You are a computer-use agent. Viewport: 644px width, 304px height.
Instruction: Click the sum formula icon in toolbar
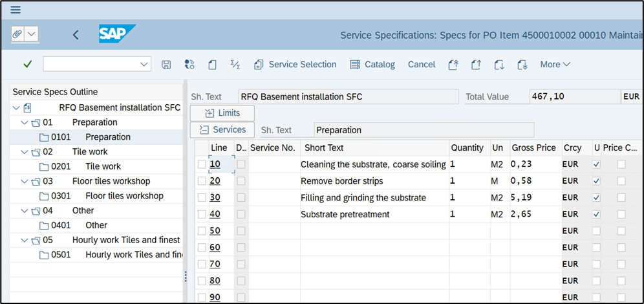pos(235,64)
